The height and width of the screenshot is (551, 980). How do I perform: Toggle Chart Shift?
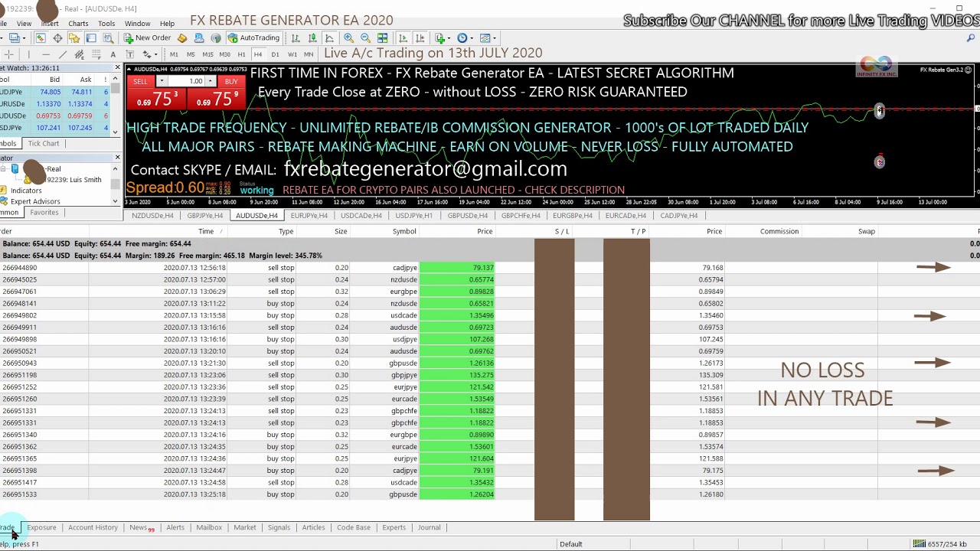point(420,37)
